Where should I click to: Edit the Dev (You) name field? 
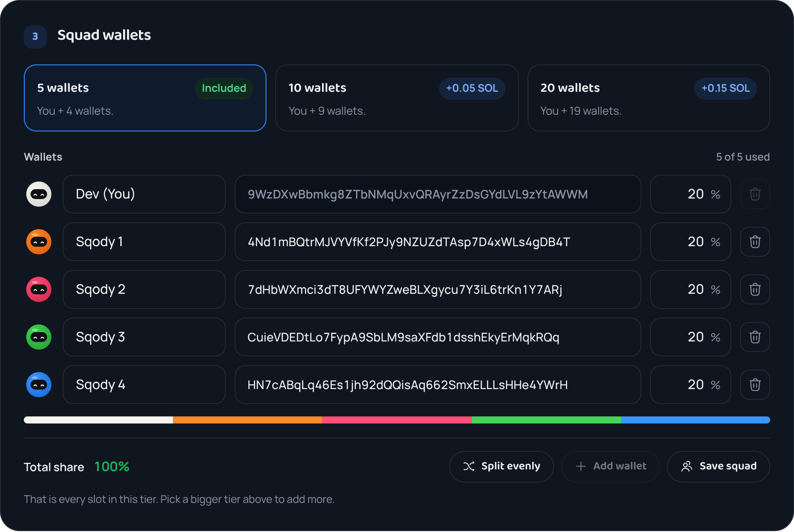click(x=144, y=194)
